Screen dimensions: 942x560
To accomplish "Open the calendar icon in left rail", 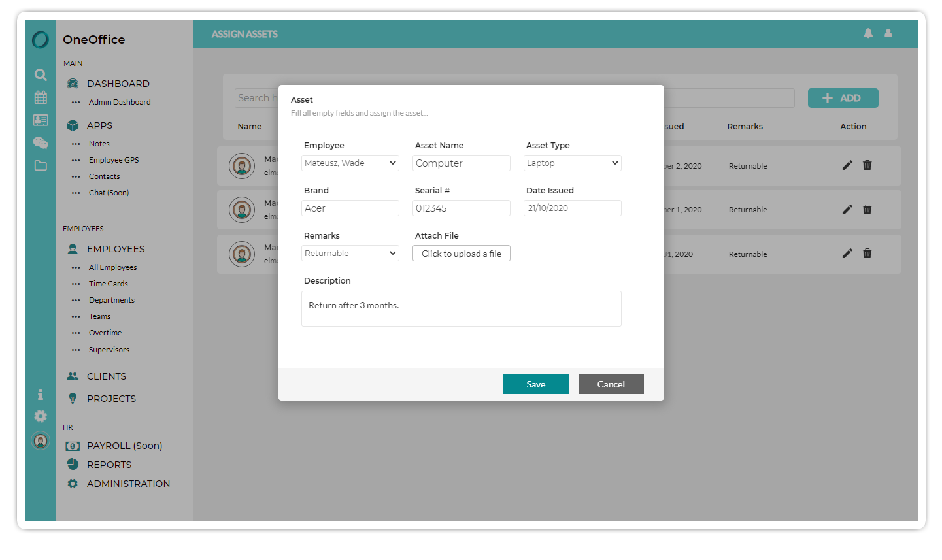I will (x=41, y=97).
